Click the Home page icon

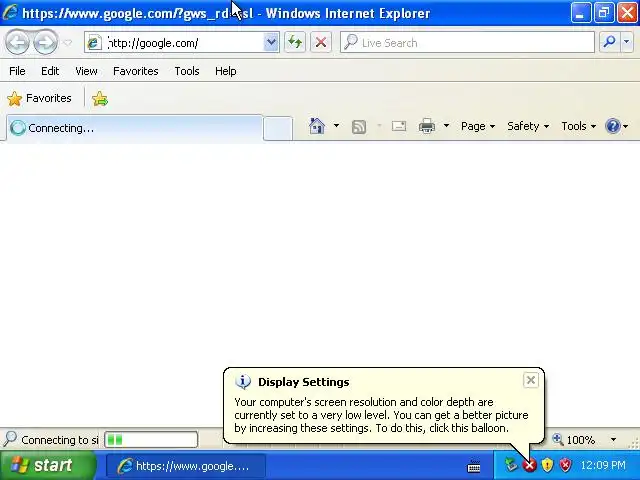[317, 126]
